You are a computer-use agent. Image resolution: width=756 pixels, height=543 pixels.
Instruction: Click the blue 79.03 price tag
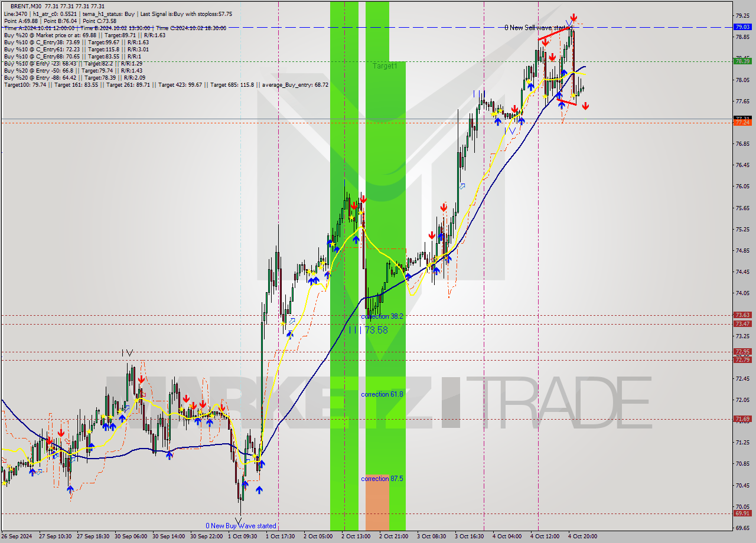[x=742, y=27]
